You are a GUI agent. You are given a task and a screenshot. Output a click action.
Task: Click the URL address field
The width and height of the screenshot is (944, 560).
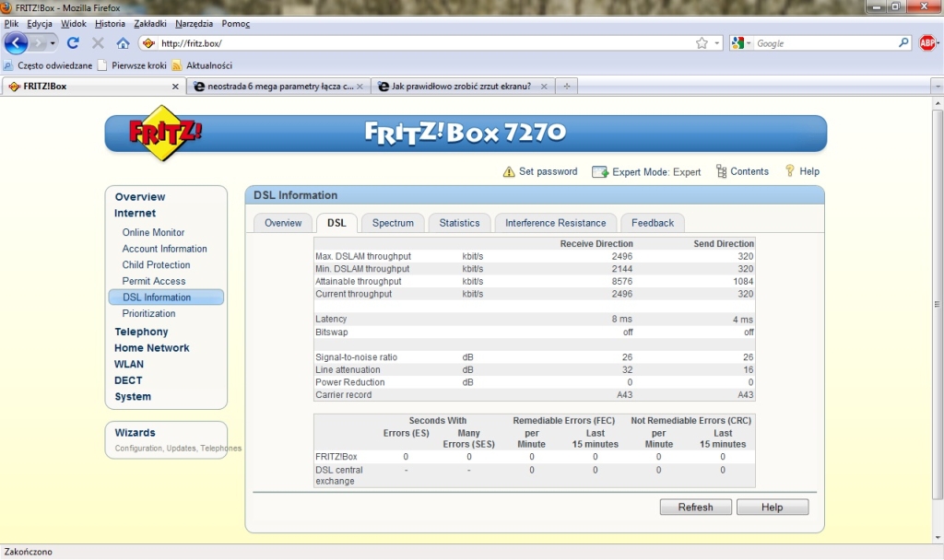(x=424, y=43)
